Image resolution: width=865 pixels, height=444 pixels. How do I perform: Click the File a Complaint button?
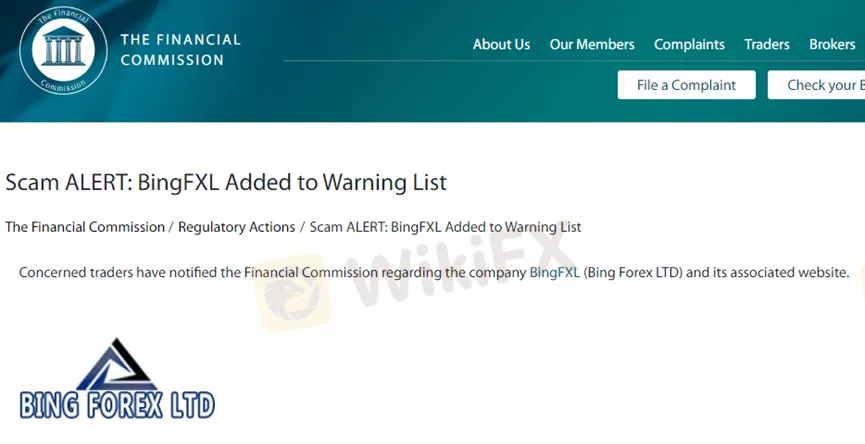coord(686,85)
